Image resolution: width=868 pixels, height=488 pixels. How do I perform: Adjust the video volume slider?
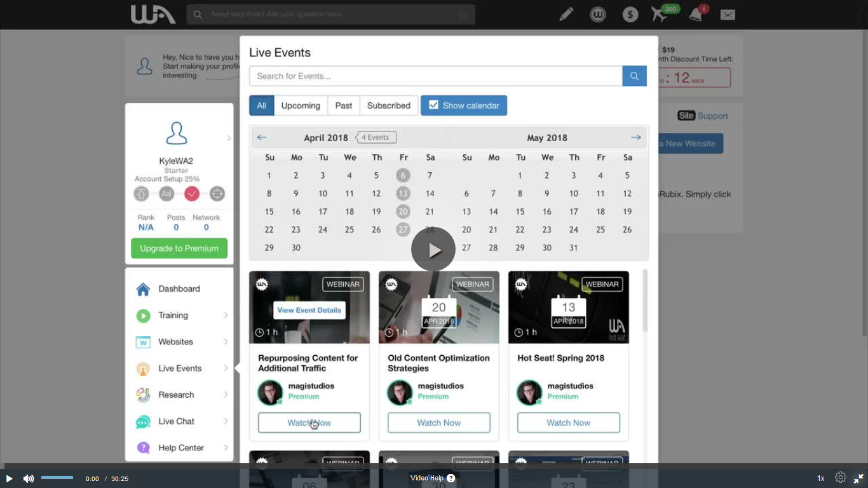(x=57, y=478)
